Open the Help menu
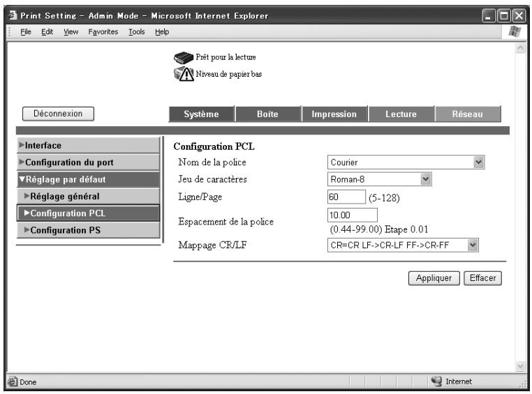532x394 pixels. coord(162,32)
